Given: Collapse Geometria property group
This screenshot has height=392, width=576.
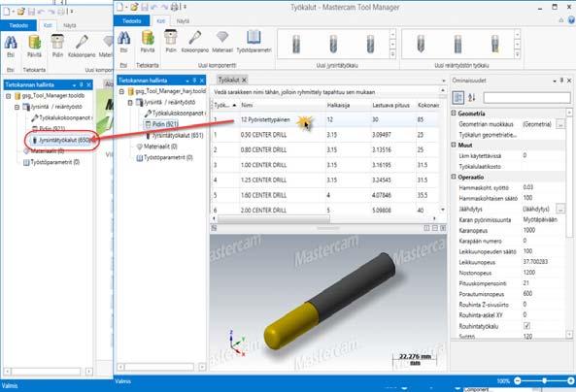Looking at the screenshot, I should 454,114.
